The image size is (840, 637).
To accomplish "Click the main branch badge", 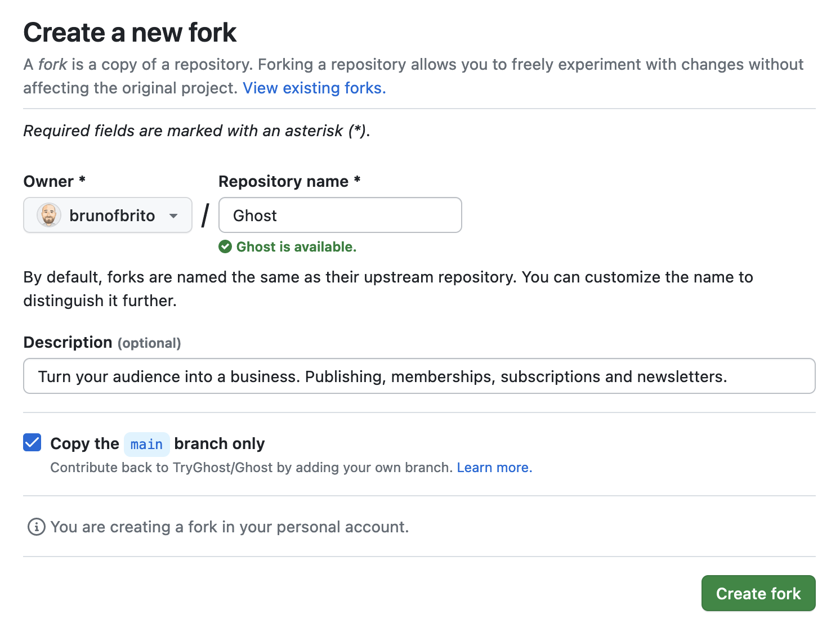I will point(146,444).
